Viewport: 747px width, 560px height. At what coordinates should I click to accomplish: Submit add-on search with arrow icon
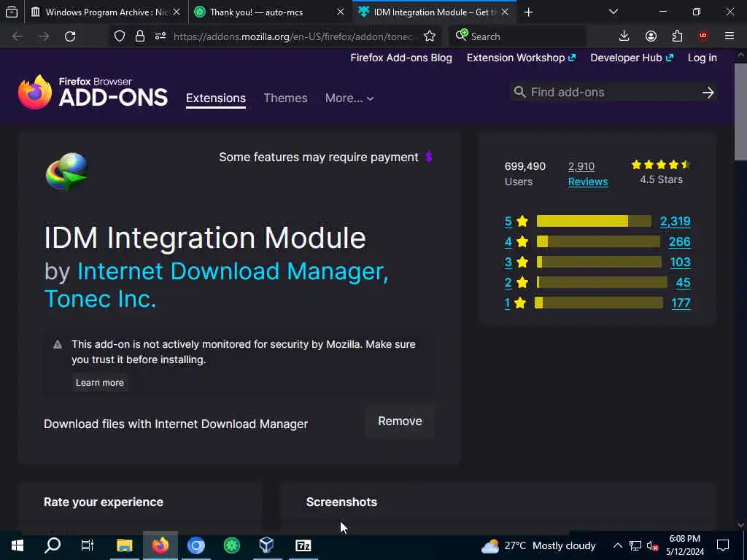coord(708,93)
